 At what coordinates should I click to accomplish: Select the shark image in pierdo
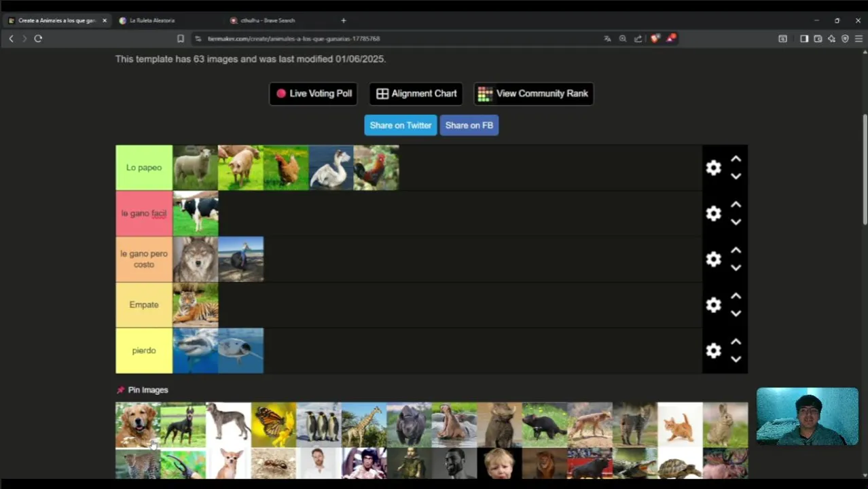(196, 350)
